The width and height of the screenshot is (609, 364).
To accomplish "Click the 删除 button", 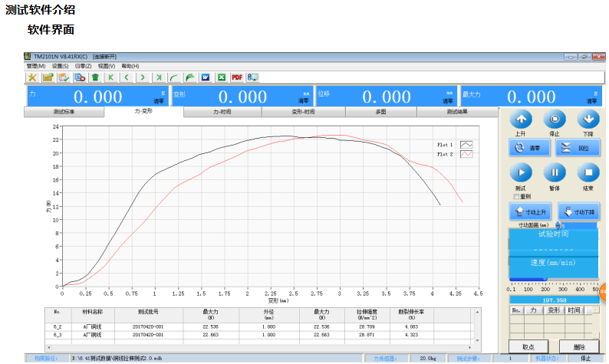I will point(579,347).
